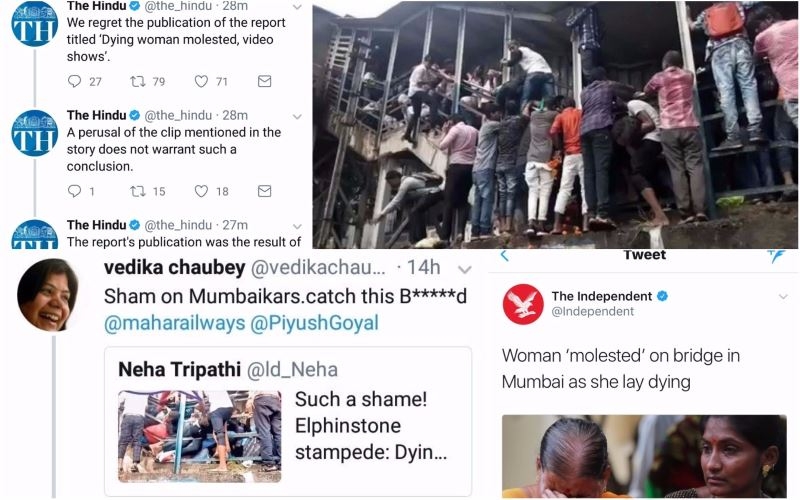Expand chevron menu on second Hindu tweet
The height and width of the screenshot is (500, 800).
(x=297, y=117)
